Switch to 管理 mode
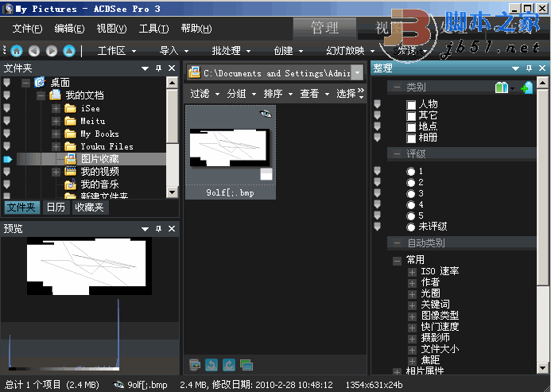Viewport: 551px width, 392px height. click(x=324, y=28)
